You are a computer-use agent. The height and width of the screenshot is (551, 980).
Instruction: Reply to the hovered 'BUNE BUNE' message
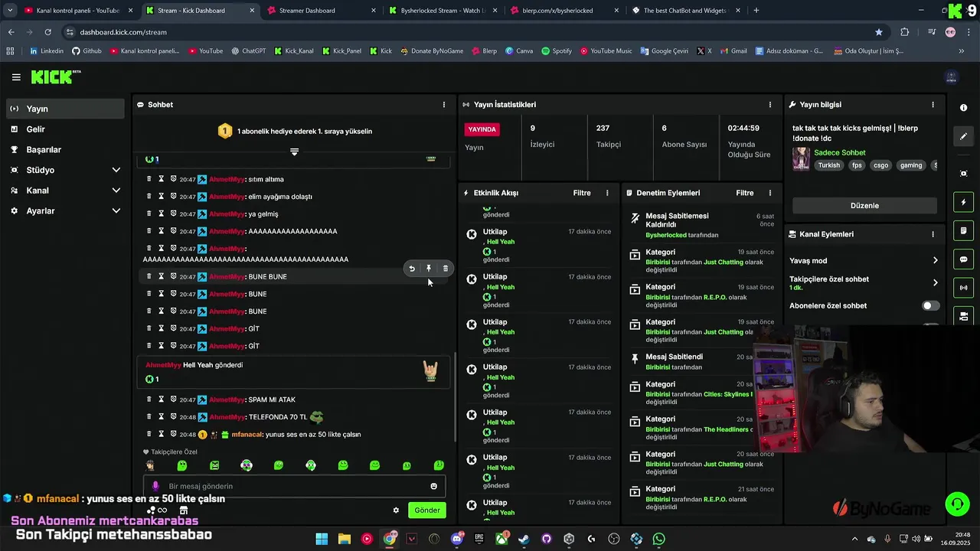[412, 269]
